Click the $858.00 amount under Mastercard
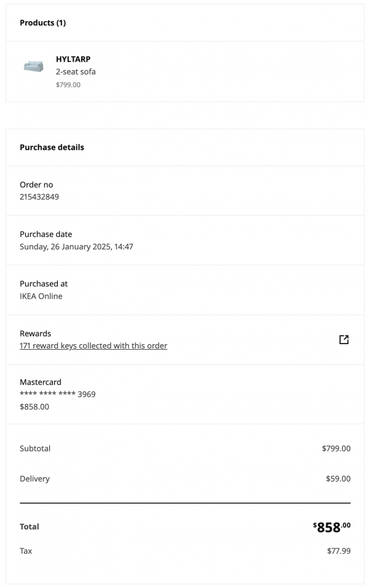 tap(34, 406)
